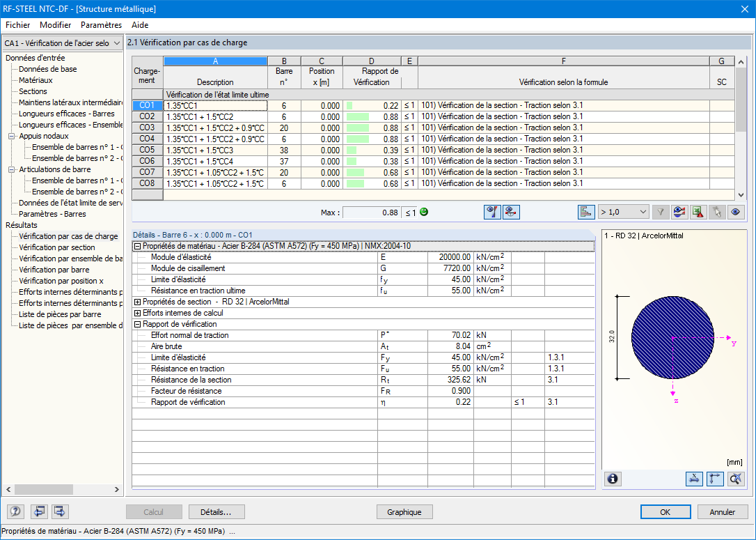
Task: Open the Fichier menu
Action: pos(18,25)
